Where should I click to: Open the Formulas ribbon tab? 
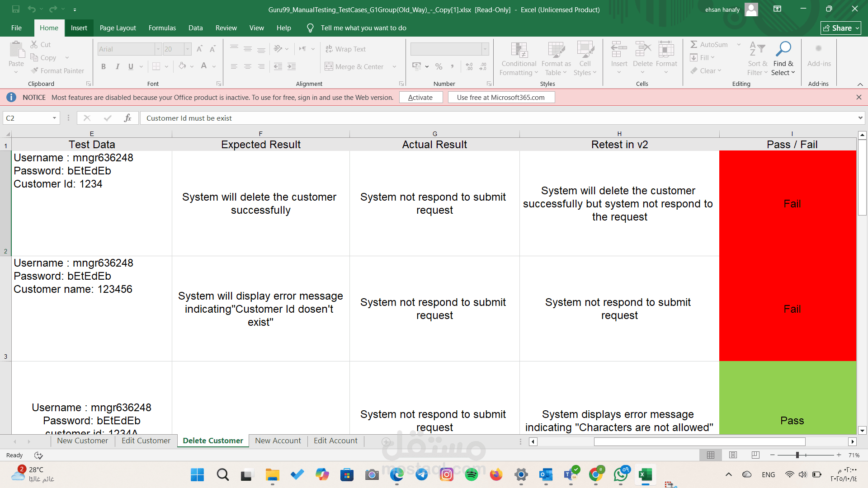pos(162,28)
